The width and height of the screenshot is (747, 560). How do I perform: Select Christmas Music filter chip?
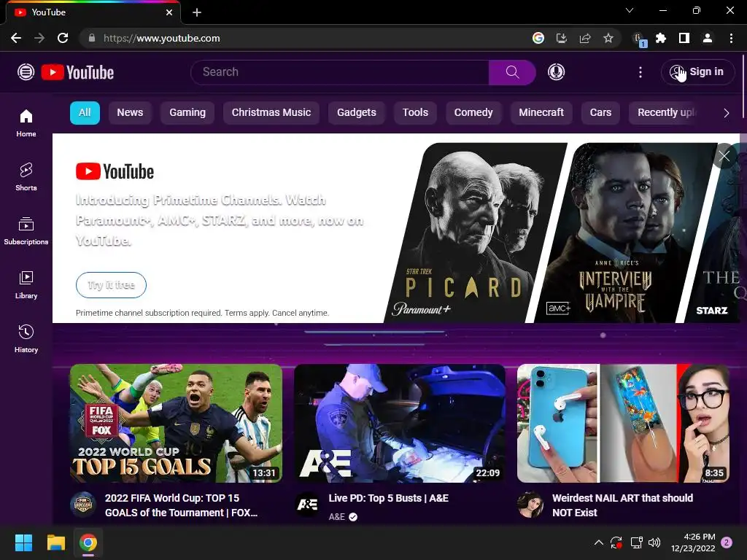click(x=271, y=113)
